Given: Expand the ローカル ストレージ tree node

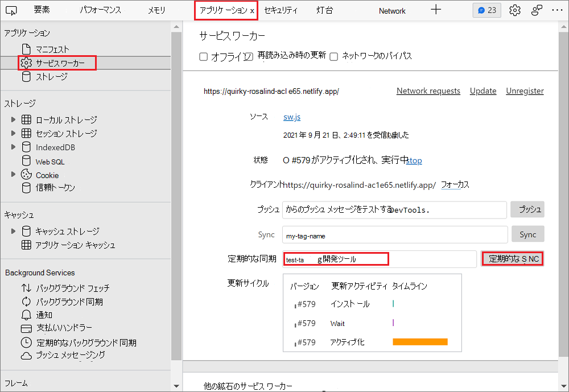Looking at the screenshot, I should pyautogui.click(x=13, y=119).
